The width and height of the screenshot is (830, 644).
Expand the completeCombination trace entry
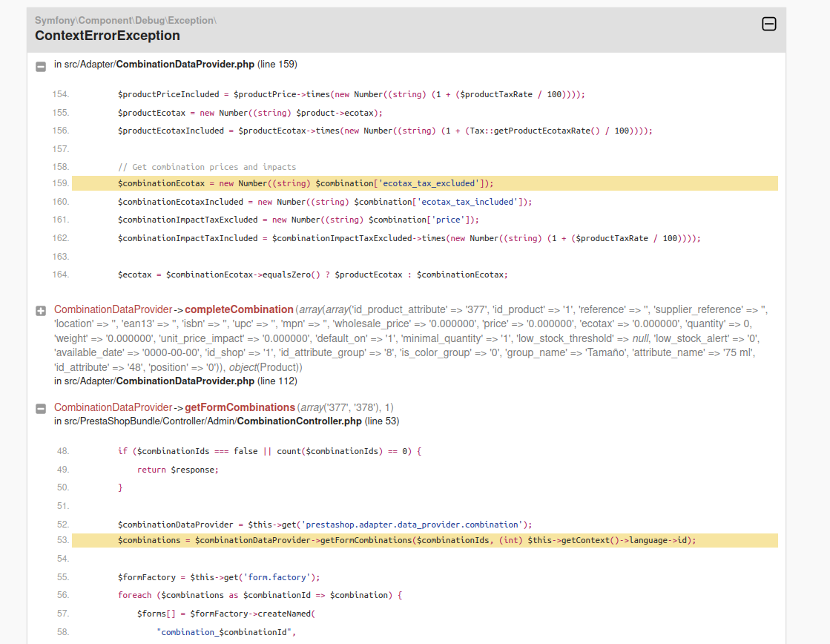(41, 311)
